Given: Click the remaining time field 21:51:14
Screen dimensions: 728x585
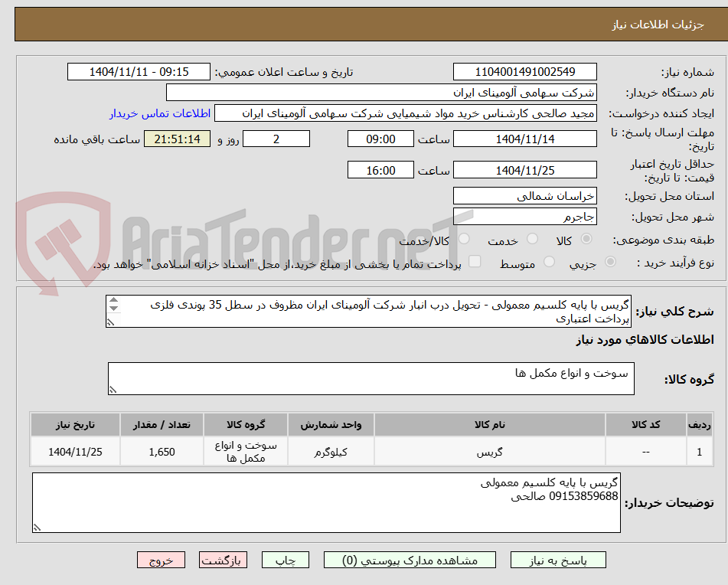Looking at the screenshot, I should 177,139.
